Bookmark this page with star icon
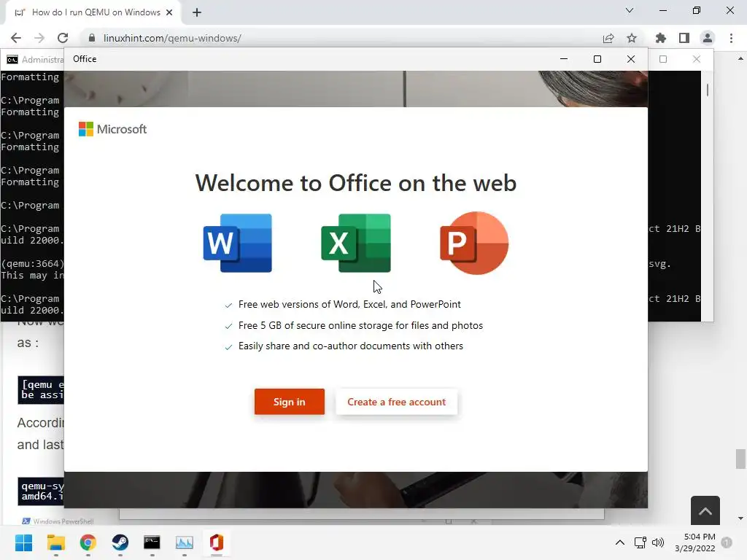The height and width of the screenshot is (560, 747). [x=632, y=38]
